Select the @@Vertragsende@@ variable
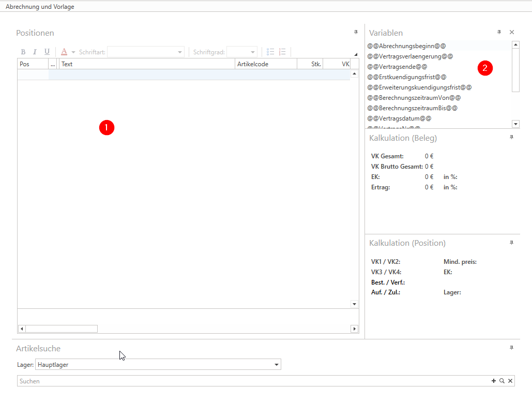The image size is (532, 402). pyautogui.click(x=397, y=67)
